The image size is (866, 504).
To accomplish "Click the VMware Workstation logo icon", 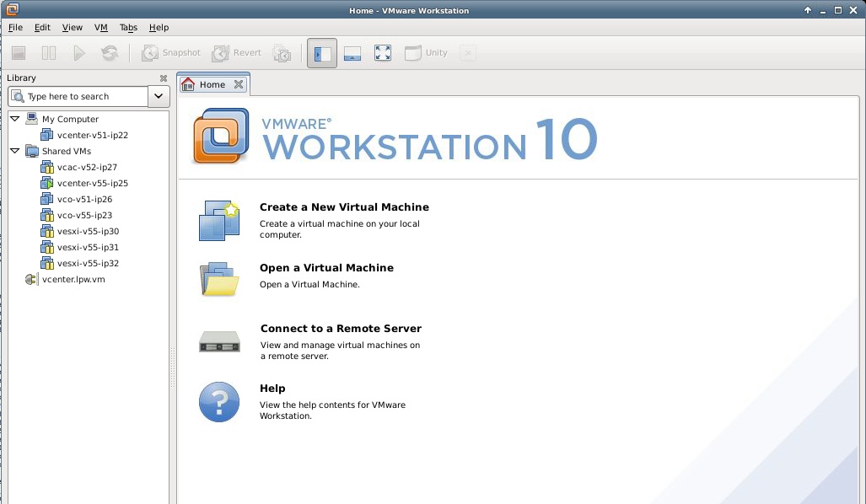I will pyautogui.click(x=221, y=136).
